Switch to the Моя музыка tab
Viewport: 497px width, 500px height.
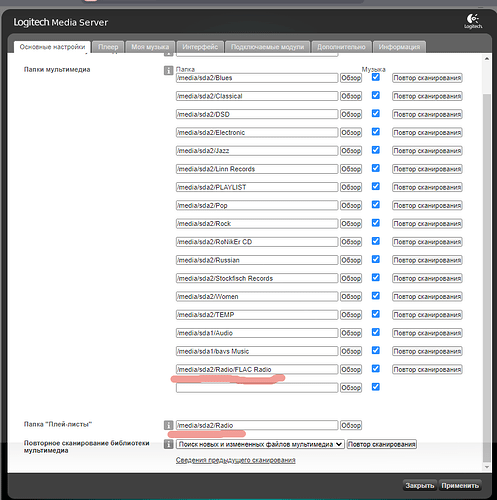[x=150, y=47]
